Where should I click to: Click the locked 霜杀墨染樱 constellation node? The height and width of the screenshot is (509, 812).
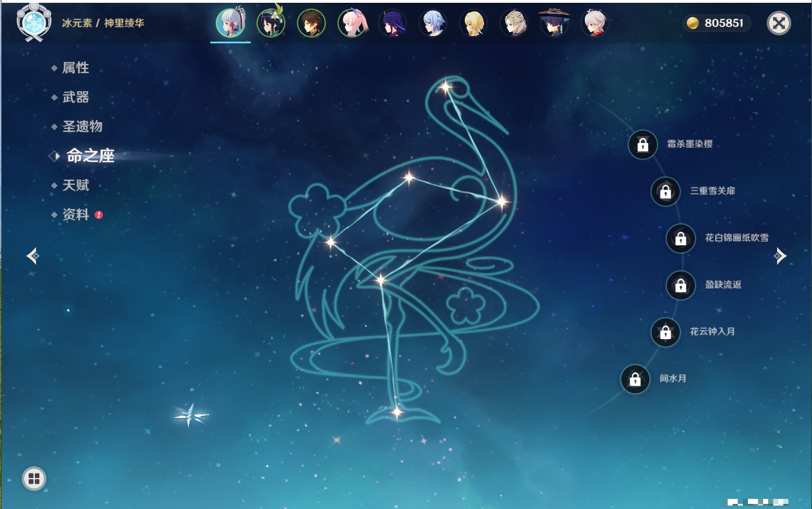pyautogui.click(x=643, y=145)
